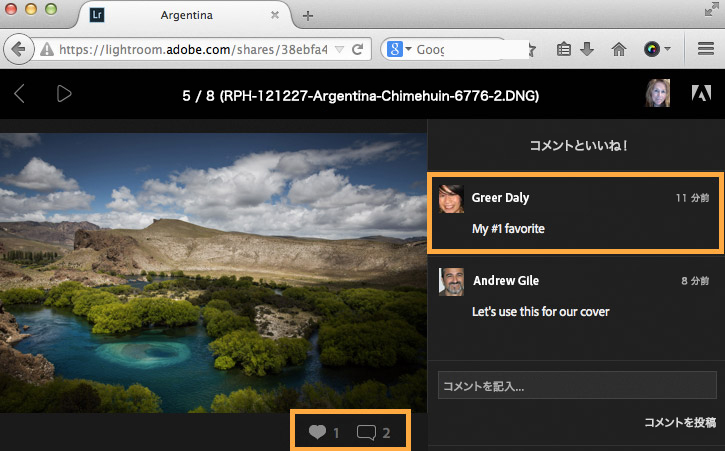Click the 8 分前 timestamp

pos(695,281)
